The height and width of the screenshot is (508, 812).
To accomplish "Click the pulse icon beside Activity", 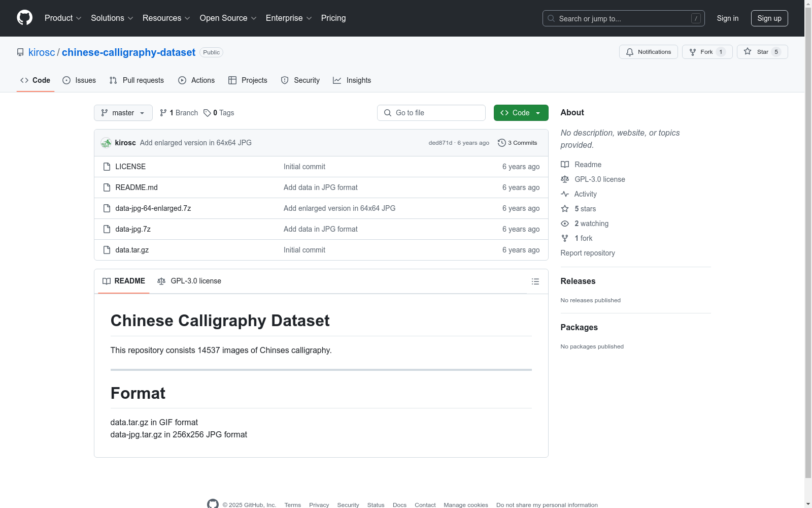I will coord(565,194).
